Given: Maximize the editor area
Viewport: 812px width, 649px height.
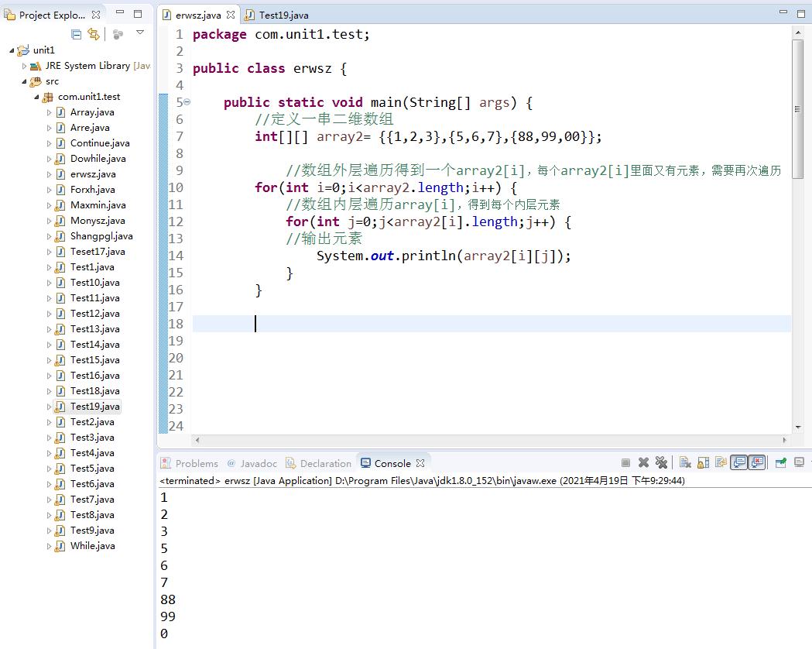Looking at the screenshot, I should pyautogui.click(x=800, y=14).
